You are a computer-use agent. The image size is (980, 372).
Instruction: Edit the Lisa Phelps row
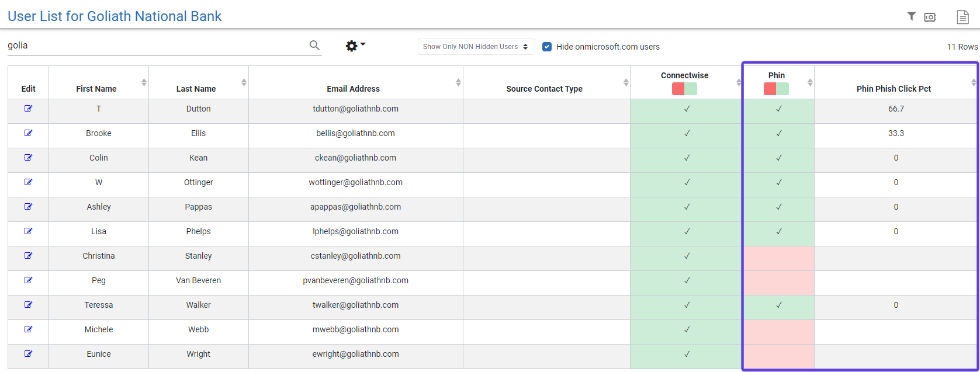pyautogui.click(x=28, y=231)
